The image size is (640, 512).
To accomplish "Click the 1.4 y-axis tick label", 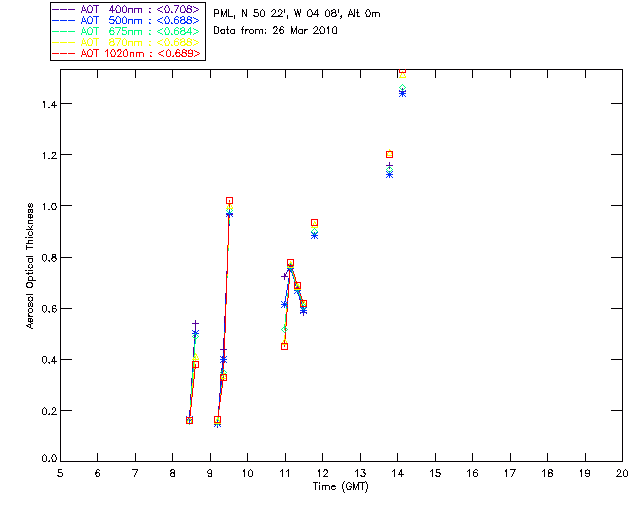I will (x=49, y=104).
